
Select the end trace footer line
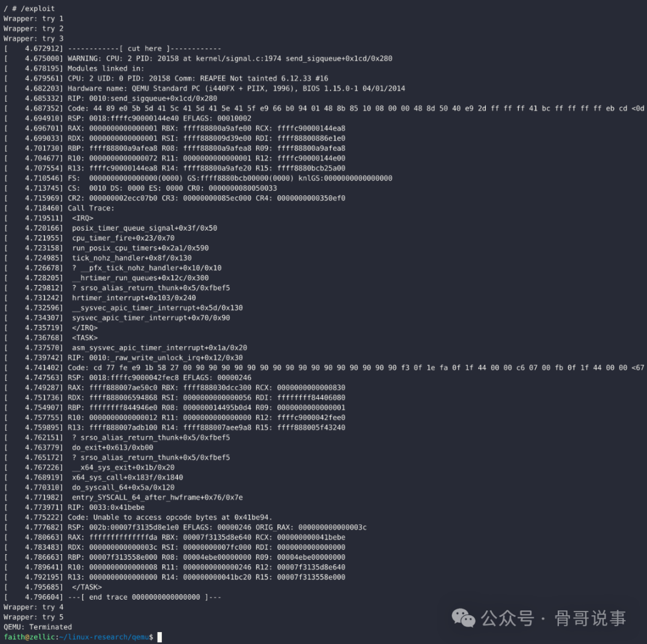pos(144,597)
